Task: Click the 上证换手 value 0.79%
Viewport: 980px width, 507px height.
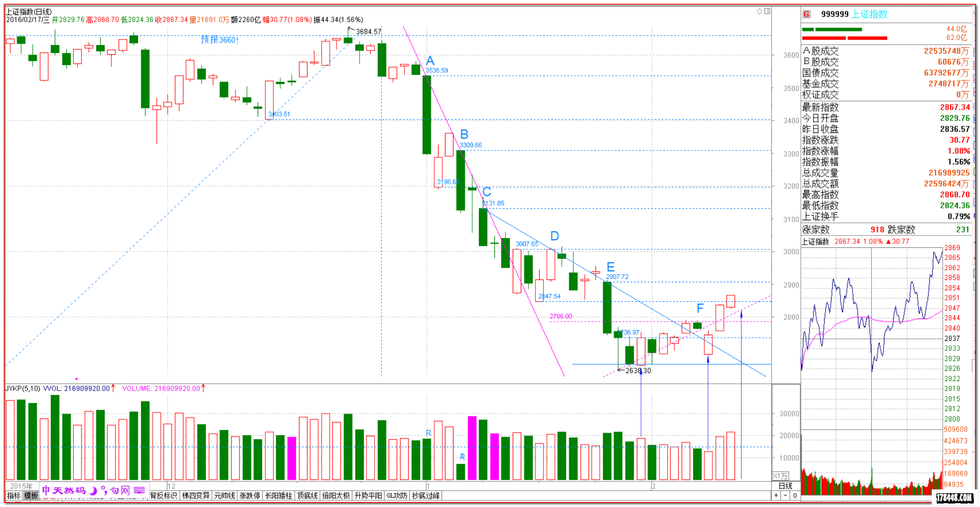Action: coord(959,216)
